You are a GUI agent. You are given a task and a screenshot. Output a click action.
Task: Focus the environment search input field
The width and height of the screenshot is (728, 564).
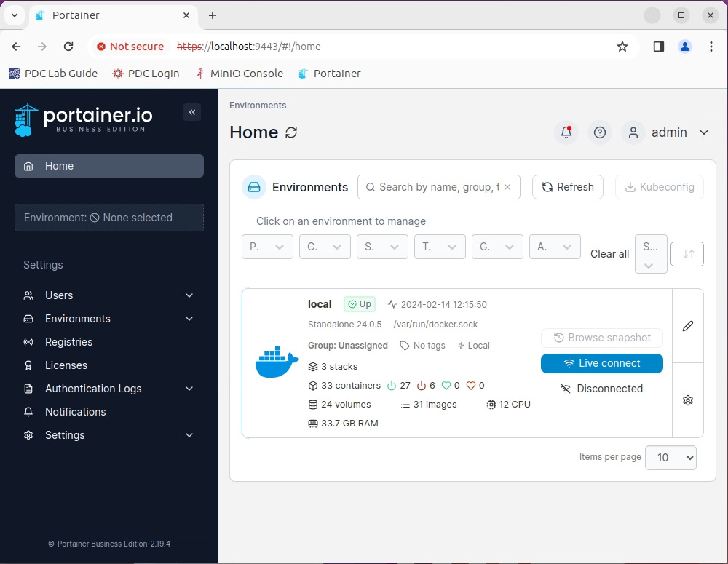click(x=437, y=187)
